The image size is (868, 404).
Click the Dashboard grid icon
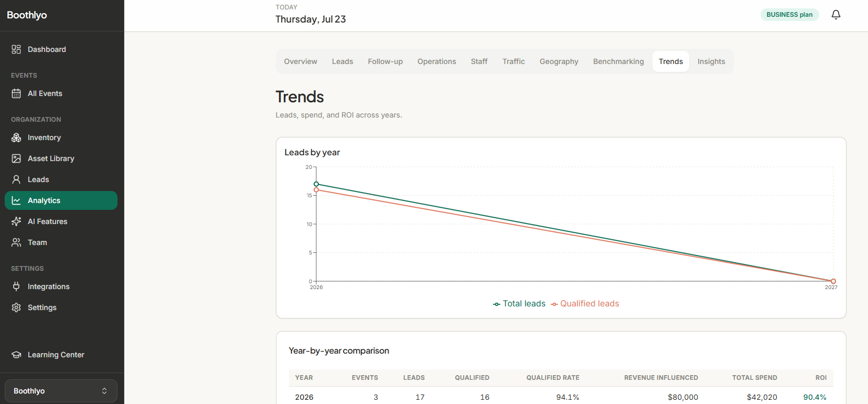pyautogui.click(x=16, y=49)
